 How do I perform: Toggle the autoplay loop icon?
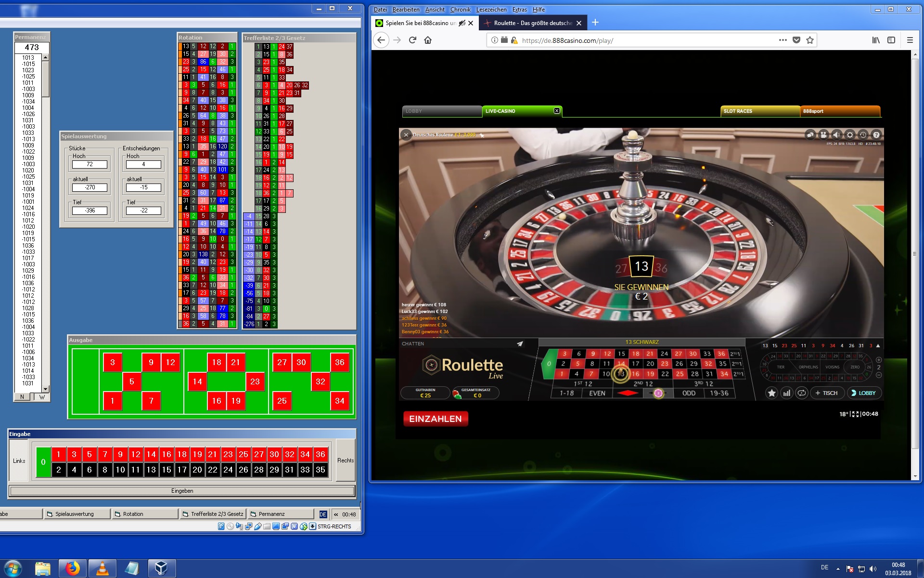click(x=801, y=393)
